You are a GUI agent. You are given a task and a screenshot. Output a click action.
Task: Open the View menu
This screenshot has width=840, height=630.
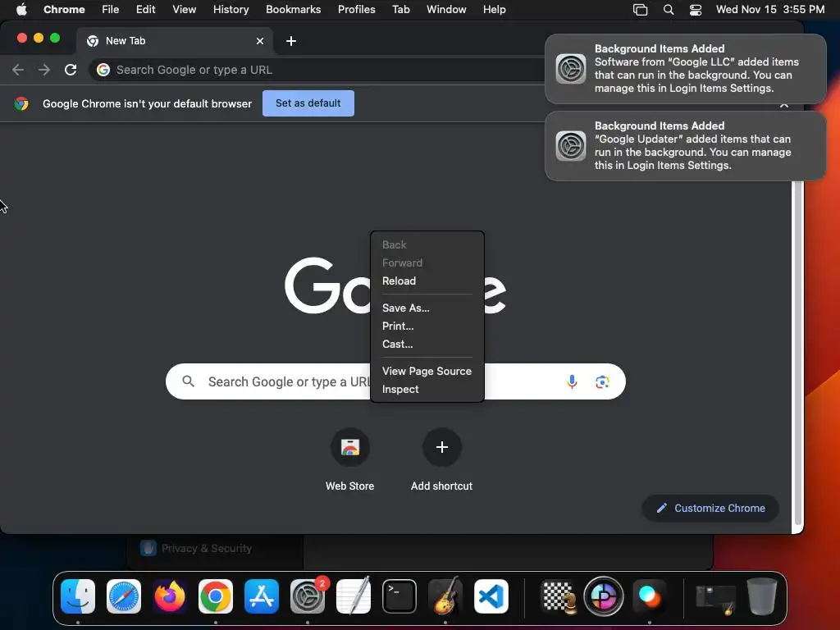coord(185,10)
